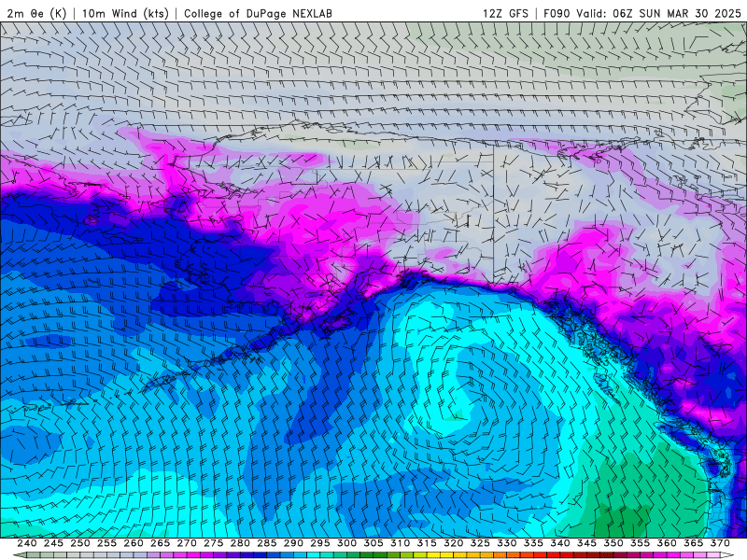Click the 275 color scale label
This screenshot has width=747, height=560.
click(x=214, y=543)
